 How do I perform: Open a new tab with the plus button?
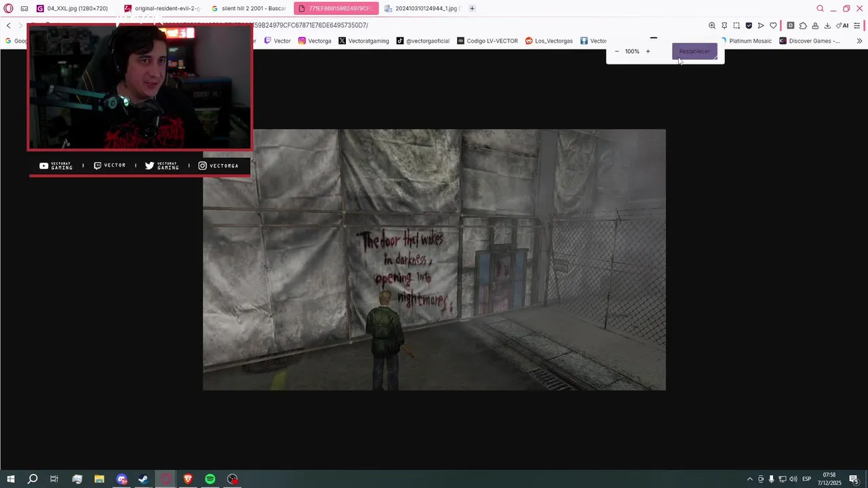click(472, 9)
